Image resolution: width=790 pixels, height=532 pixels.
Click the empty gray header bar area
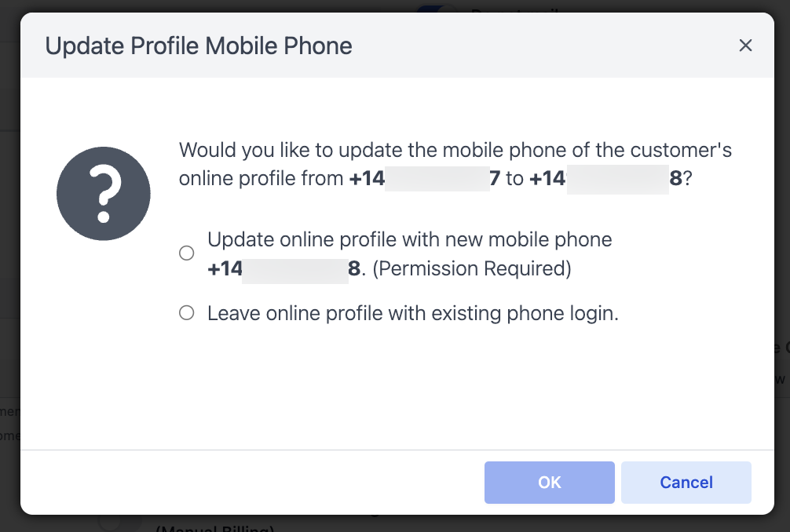click(x=544, y=46)
